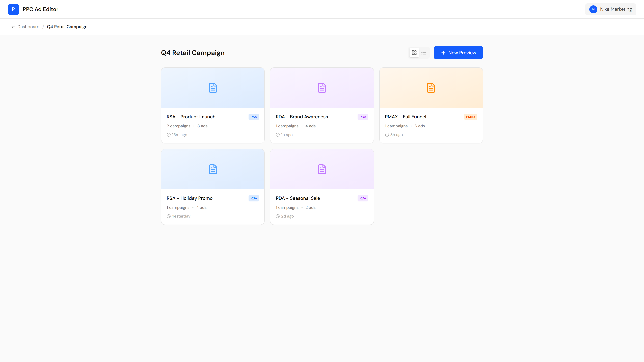
Task: Click the RDA - Brand Awareness title
Action: click(x=302, y=117)
